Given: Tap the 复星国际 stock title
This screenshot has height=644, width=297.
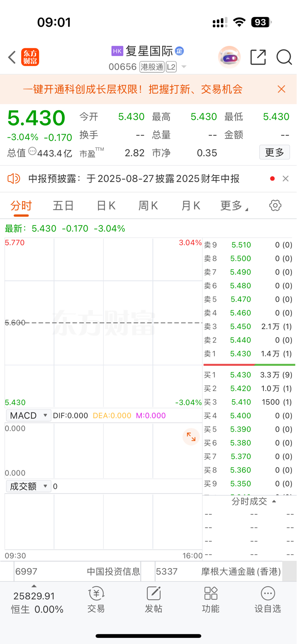Looking at the screenshot, I should coord(149,51).
